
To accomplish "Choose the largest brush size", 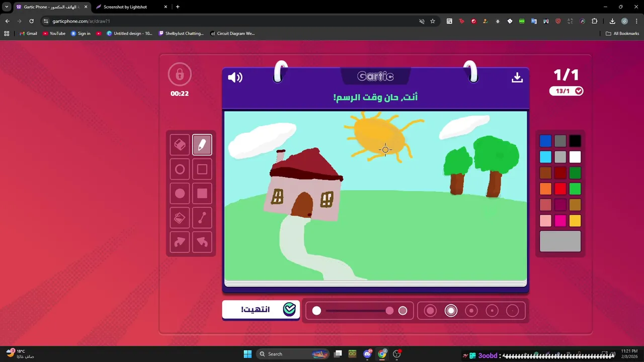I will 430,311.
